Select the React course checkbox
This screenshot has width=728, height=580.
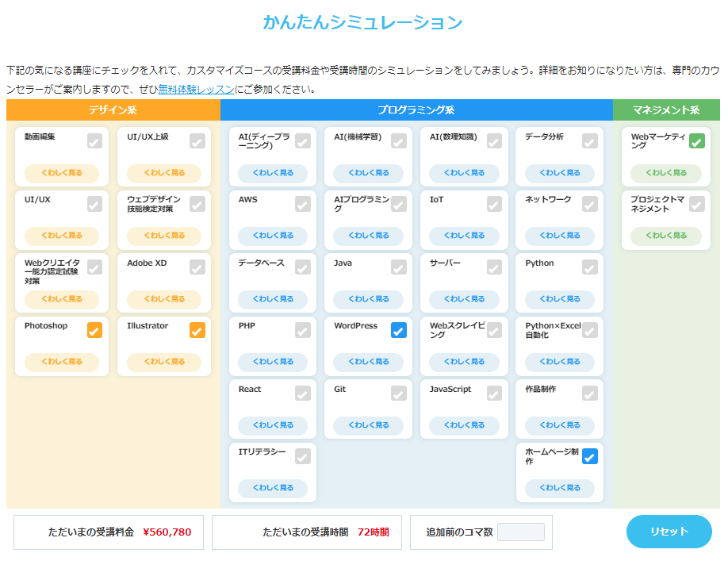(x=303, y=394)
